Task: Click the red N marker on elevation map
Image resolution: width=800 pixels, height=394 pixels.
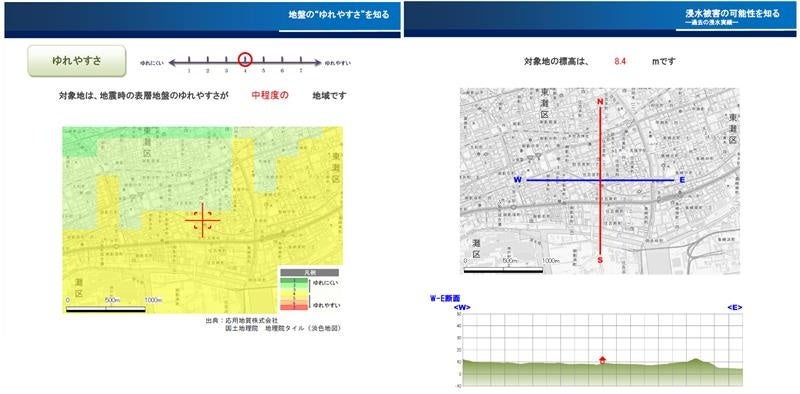Action: 601,102
